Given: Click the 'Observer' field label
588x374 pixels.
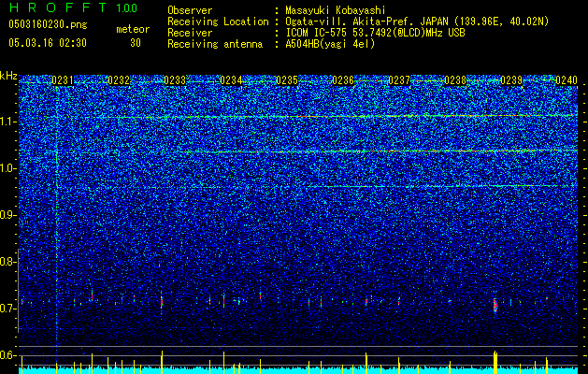Looking at the screenshot, I should point(190,10).
